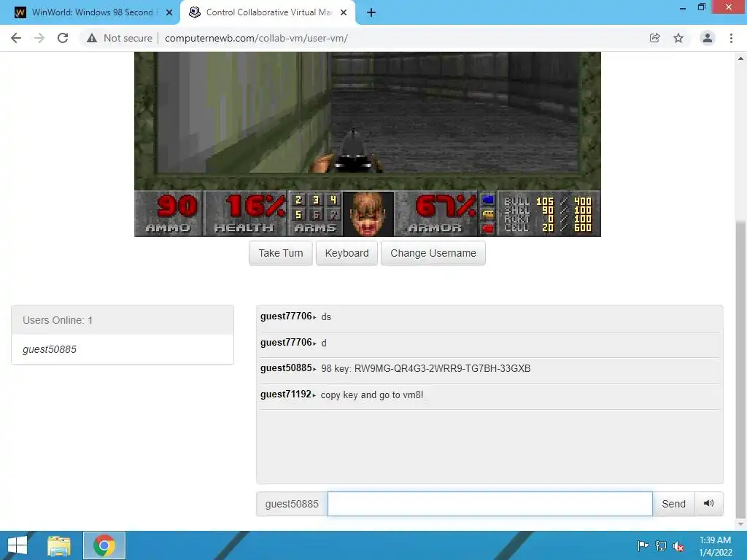Click the Users Online: 1 header
This screenshot has width=747, height=560.
tap(123, 320)
